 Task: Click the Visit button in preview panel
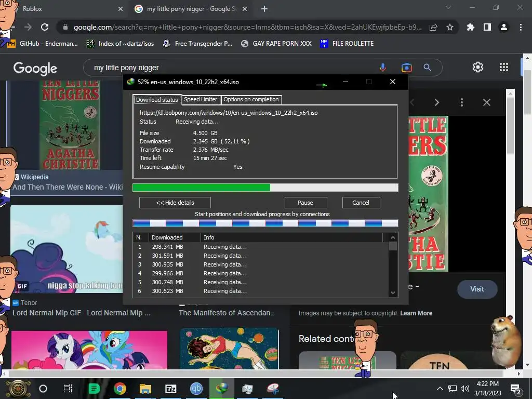[x=477, y=289]
